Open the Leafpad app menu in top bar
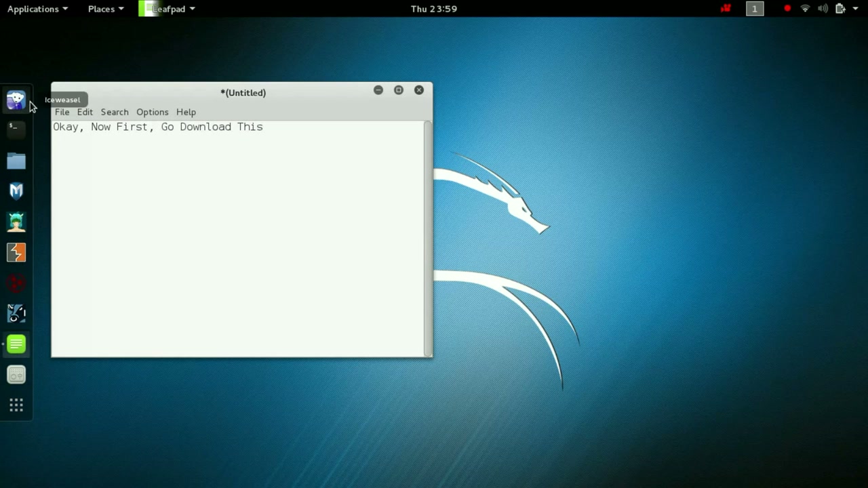The width and height of the screenshot is (868, 488). pos(167,9)
